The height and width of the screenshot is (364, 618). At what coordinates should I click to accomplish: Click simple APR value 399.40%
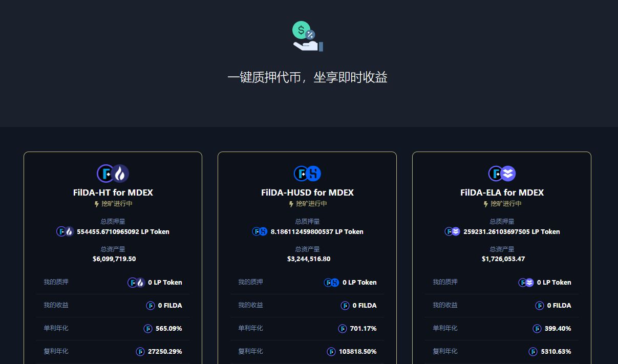point(558,328)
